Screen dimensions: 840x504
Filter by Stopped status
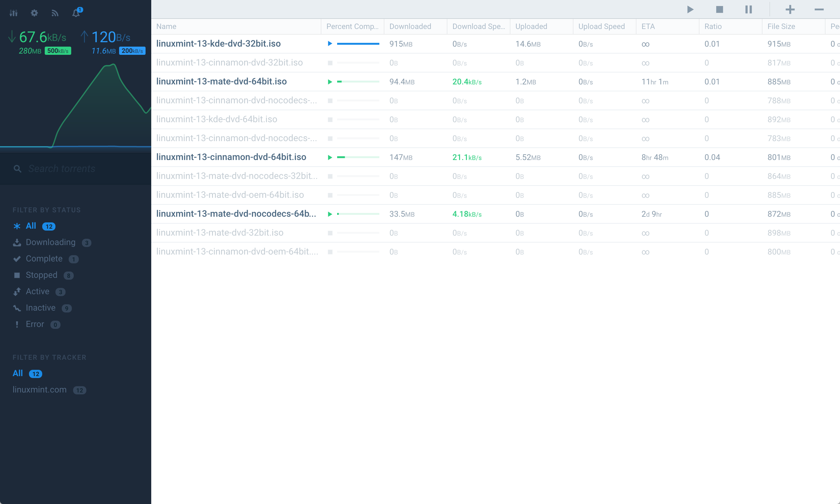click(x=42, y=275)
